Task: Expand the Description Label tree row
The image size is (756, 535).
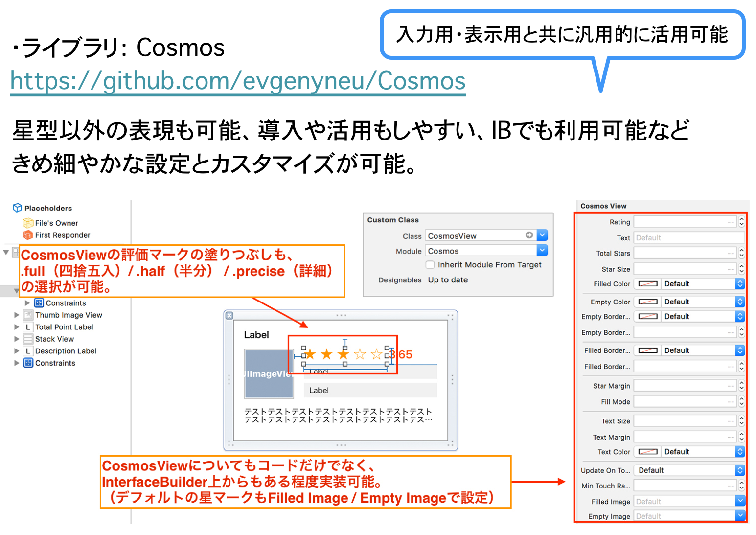Action: click(17, 351)
